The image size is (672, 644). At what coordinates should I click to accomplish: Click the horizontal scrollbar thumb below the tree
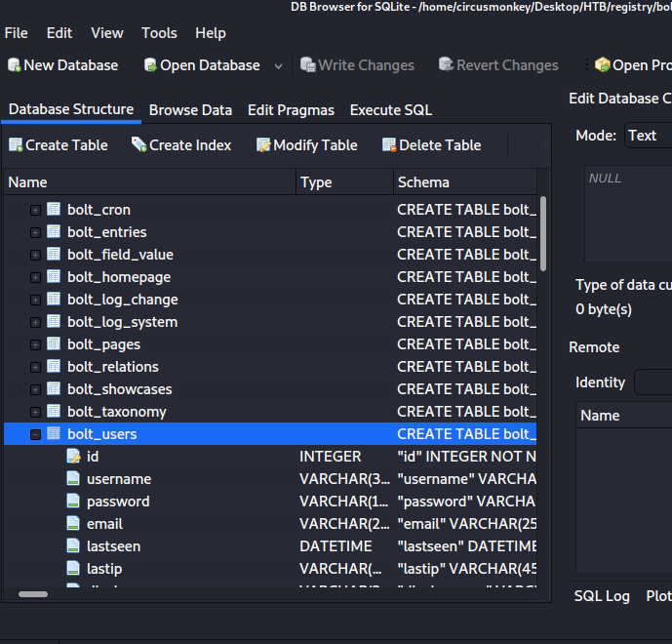[x=33, y=594]
